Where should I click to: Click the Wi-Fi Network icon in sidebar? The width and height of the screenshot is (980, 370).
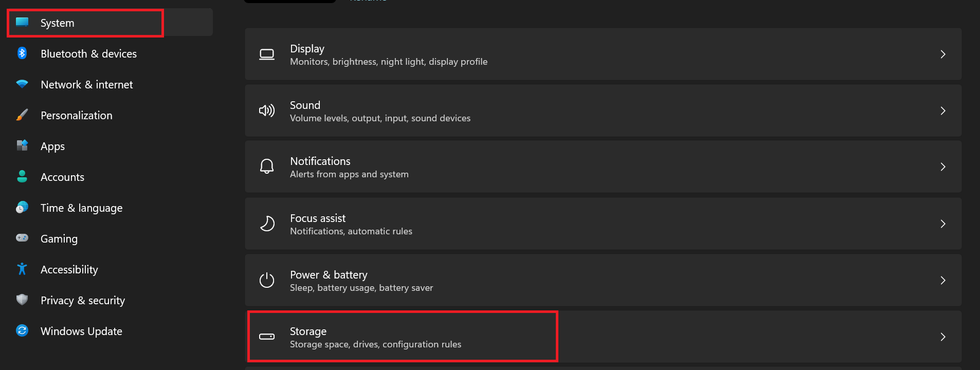(x=22, y=84)
